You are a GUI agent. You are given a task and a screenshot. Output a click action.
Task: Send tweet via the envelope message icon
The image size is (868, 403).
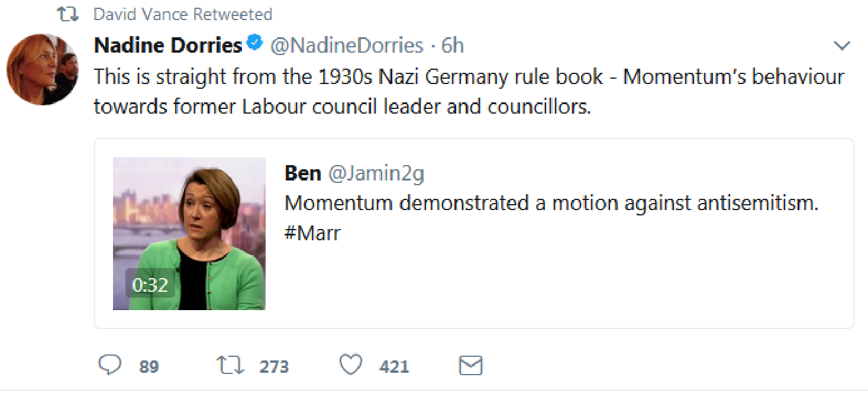(471, 366)
